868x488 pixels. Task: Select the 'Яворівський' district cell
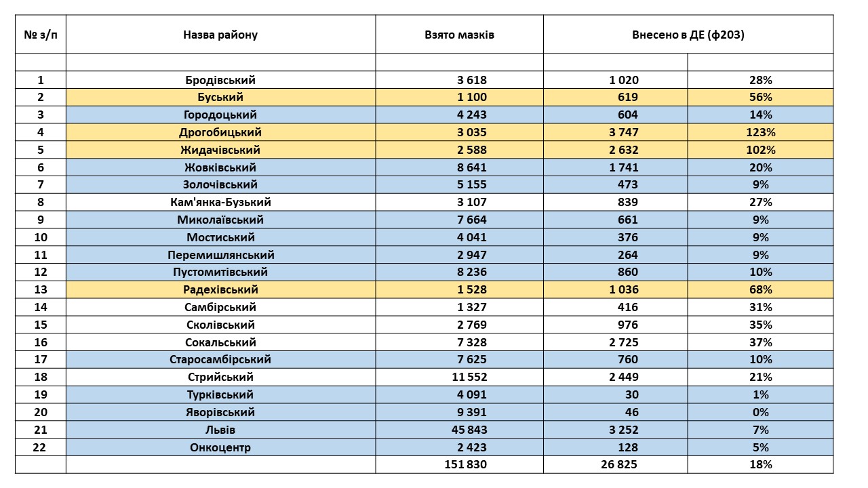220,412
